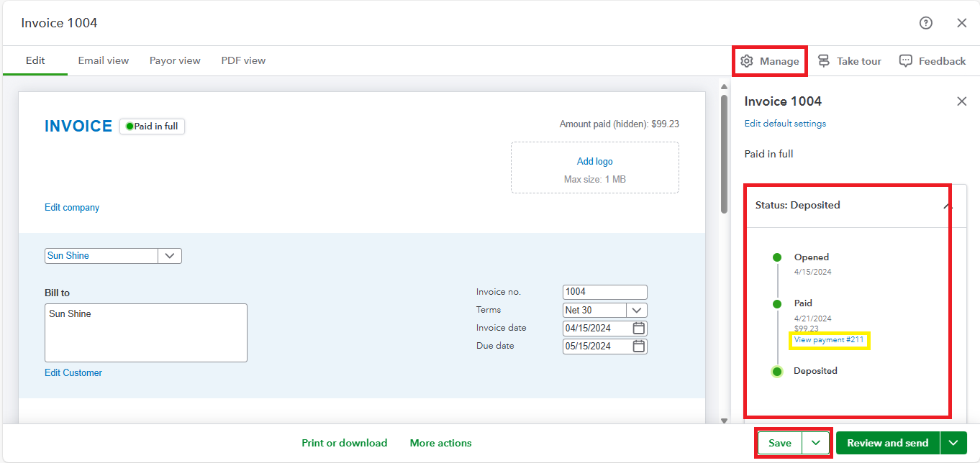Open the PDF view tab
This screenshot has width=980, height=463.
[x=243, y=60]
